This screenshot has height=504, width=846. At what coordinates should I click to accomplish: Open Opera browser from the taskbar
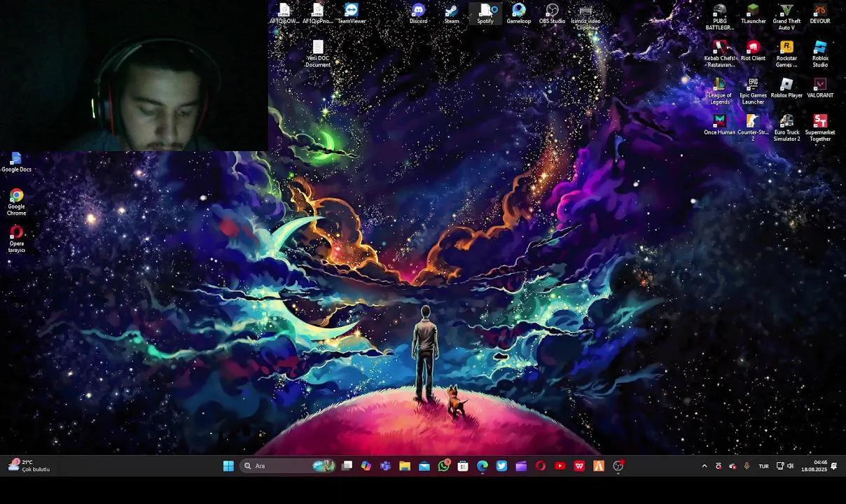click(x=541, y=465)
